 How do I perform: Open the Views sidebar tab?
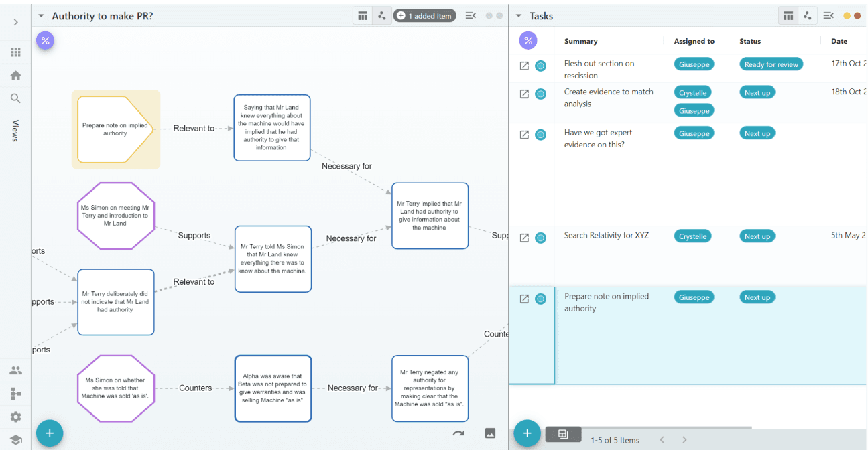coord(15,131)
